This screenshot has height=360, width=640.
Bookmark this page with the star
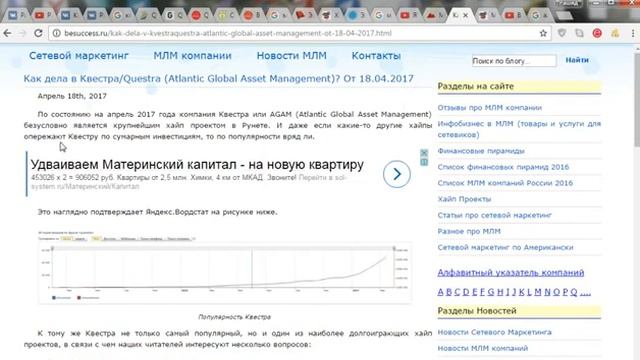(x=543, y=33)
